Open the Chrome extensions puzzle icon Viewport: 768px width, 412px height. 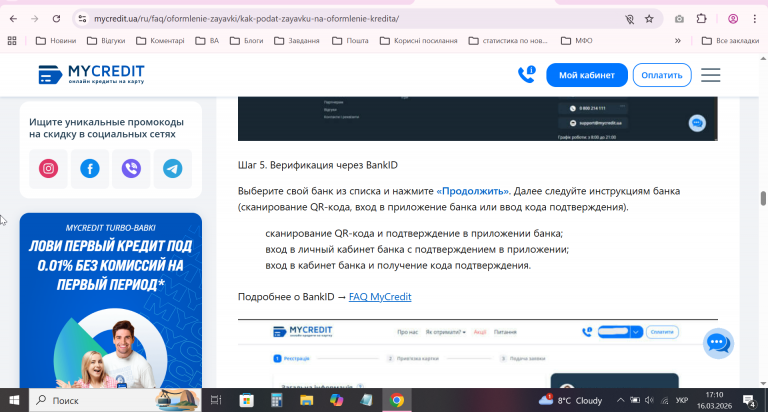tap(701, 19)
